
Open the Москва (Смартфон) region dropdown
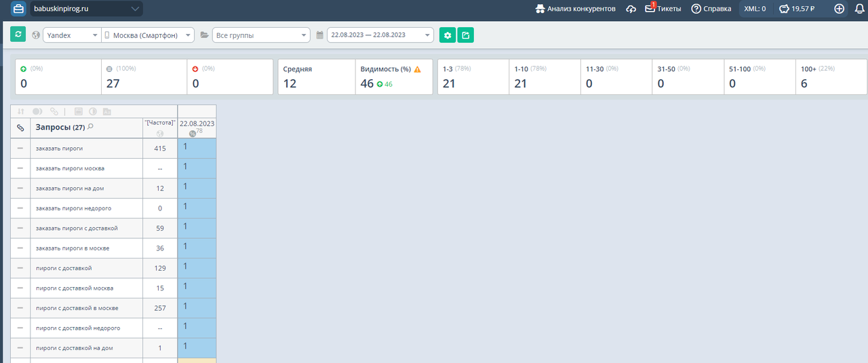(x=148, y=35)
